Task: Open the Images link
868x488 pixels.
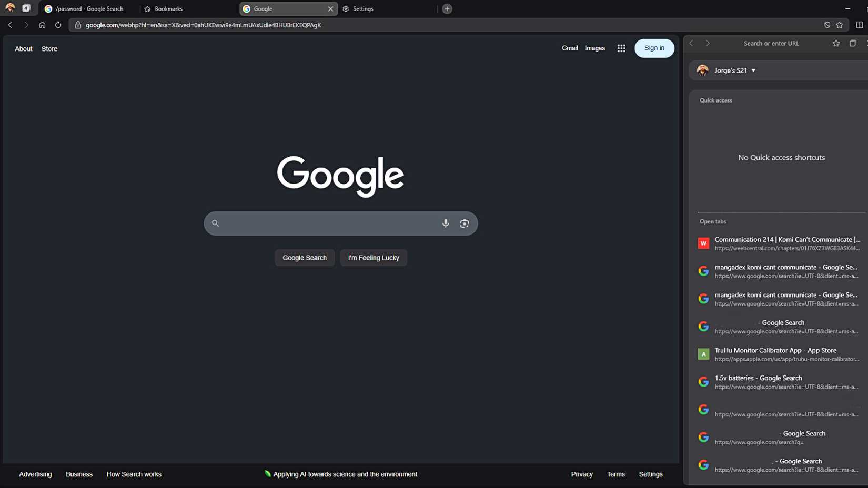Action: coord(595,48)
